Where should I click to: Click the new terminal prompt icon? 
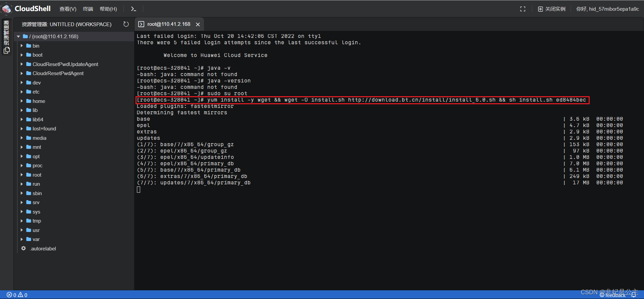(x=133, y=9)
